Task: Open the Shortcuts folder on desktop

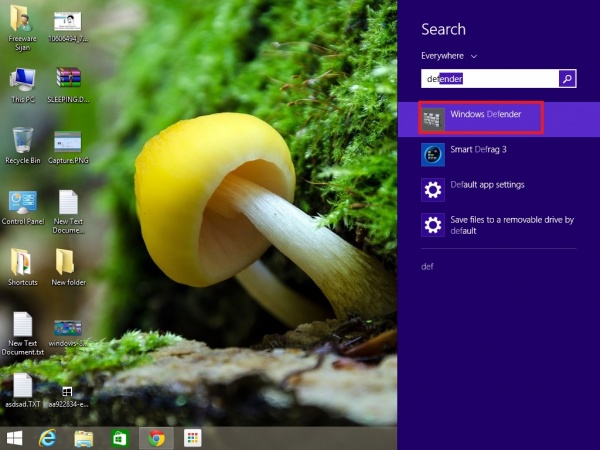Action: (21, 263)
